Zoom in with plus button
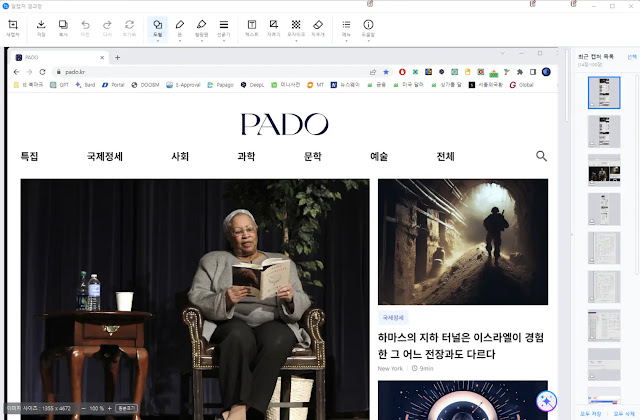Viewport: 640px width, 420px height. click(x=109, y=408)
